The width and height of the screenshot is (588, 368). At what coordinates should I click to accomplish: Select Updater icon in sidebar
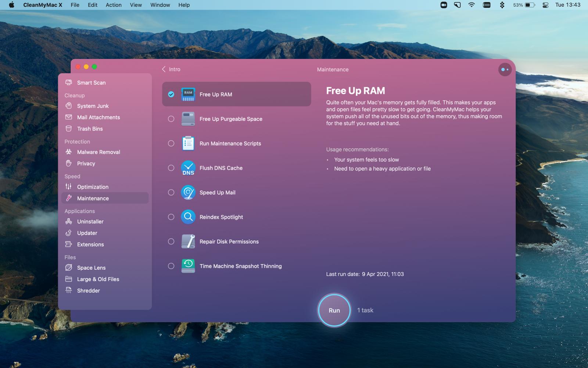pyautogui.click(x=69, y=233)
